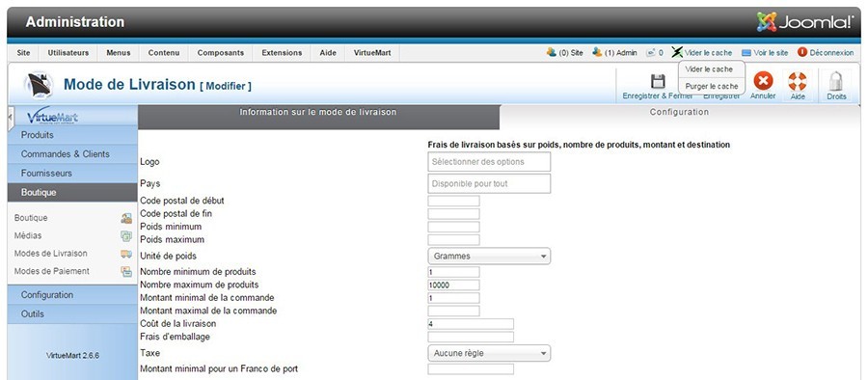868x380 pixels.
Task: Click the (1) Admin users icon
Action: 597,52
